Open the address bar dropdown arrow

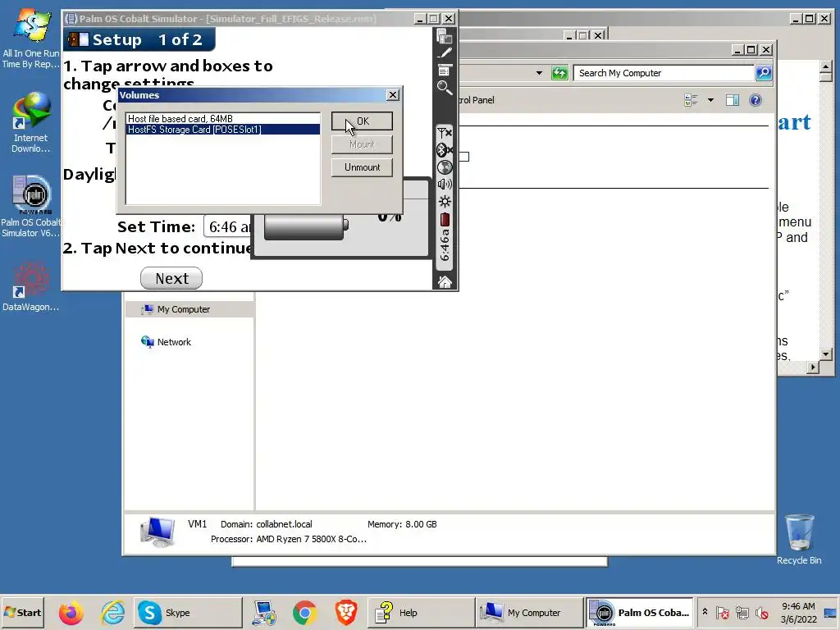[x=539, y=73]
